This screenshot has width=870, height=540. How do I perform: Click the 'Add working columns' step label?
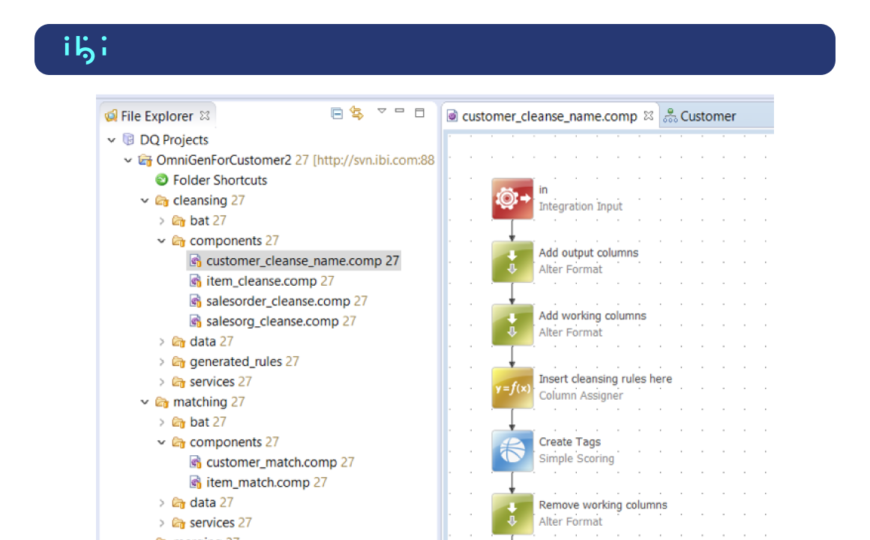(x=593, y=315)
